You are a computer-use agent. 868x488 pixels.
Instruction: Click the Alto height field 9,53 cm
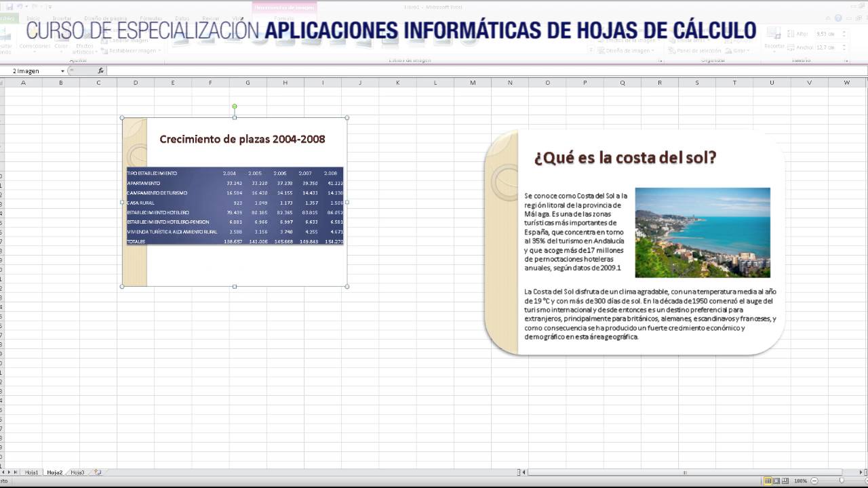[x=827, y=34]
